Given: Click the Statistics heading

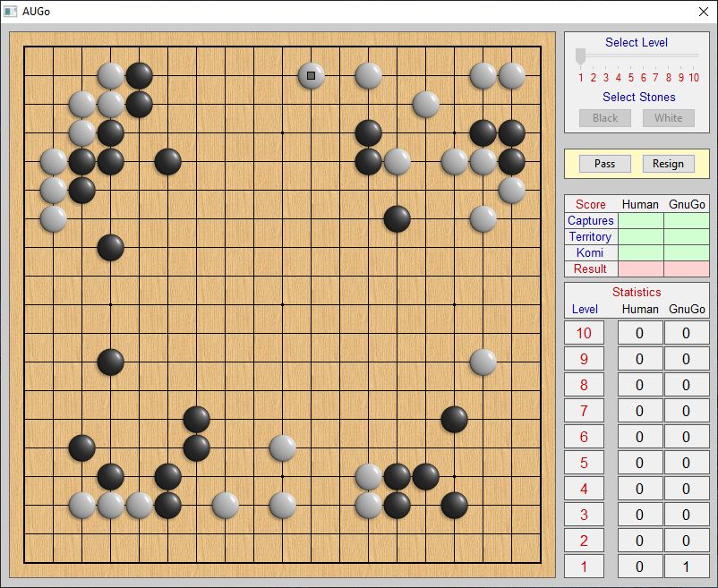Looking at the screenshot, I should click(637, 292).
